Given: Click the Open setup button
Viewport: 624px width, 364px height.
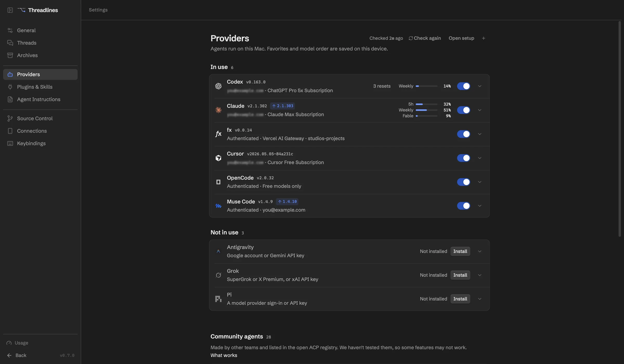Looking at the screenshot, I should tap(461, 38).
